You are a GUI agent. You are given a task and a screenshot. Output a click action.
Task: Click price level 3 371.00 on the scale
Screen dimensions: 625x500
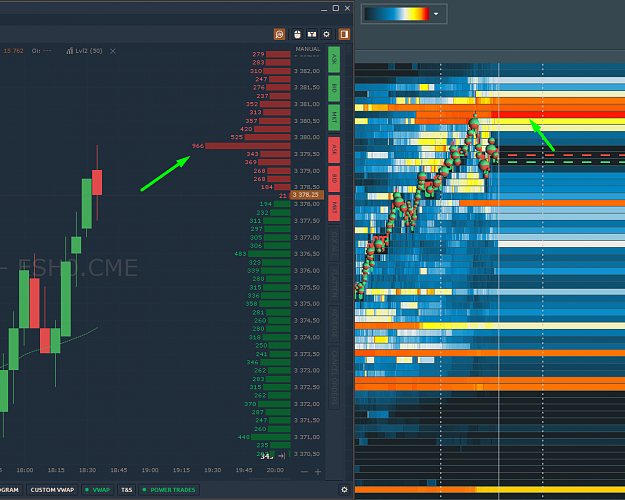click(307, 437)
